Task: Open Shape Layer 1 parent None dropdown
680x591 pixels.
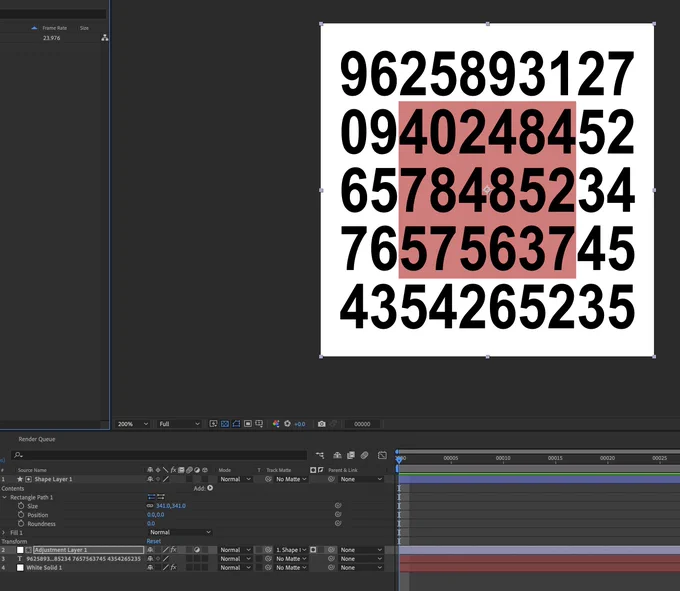Action: [x=361, y=479]
